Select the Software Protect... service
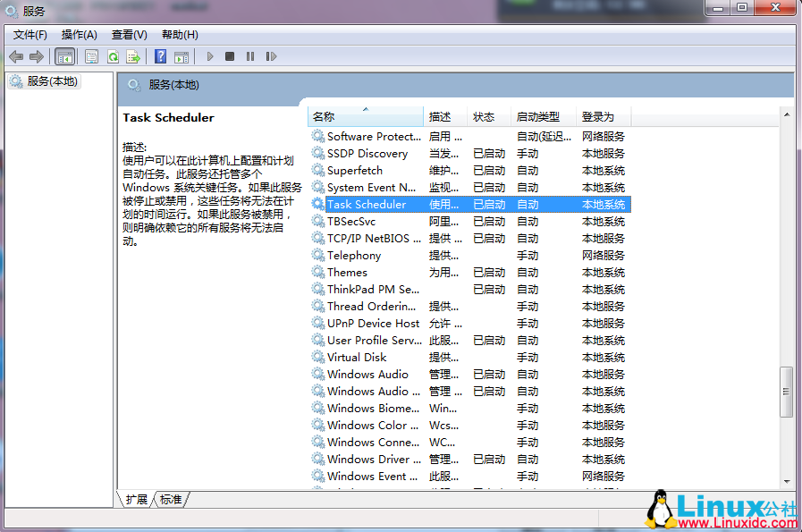 coord(375,136)
